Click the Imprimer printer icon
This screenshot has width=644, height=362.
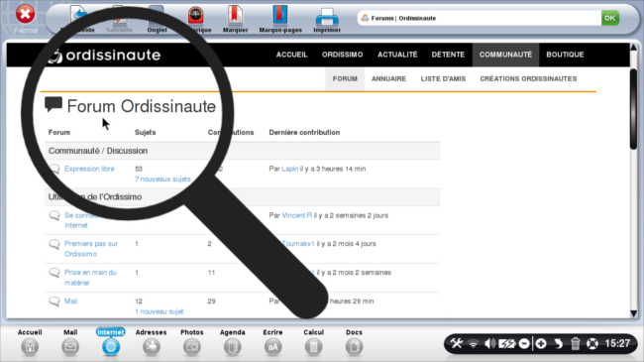[x=327, y=17]
